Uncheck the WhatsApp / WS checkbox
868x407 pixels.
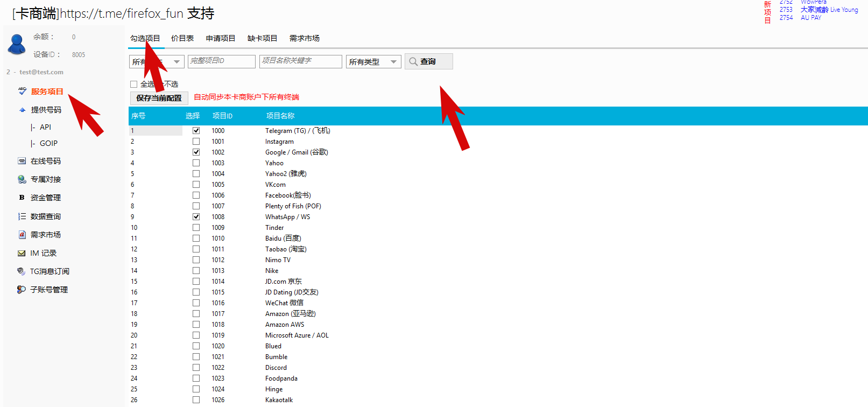pos(196,216)
